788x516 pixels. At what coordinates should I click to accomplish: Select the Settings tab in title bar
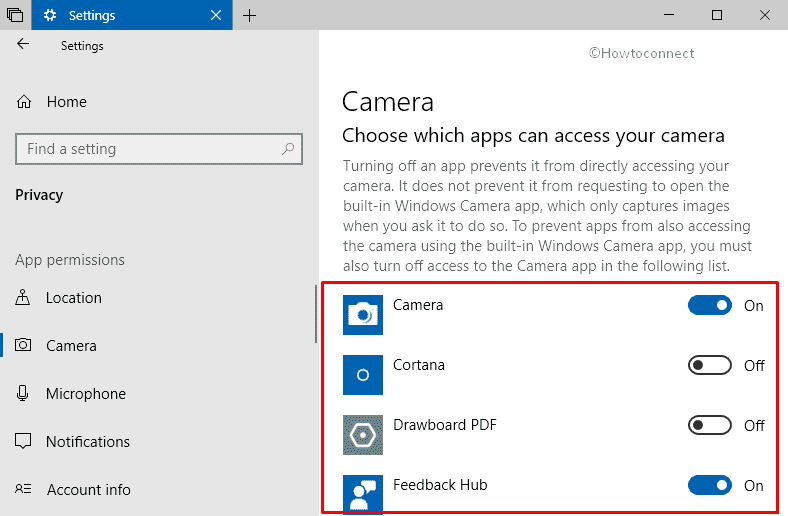click(x=132, y=15)
